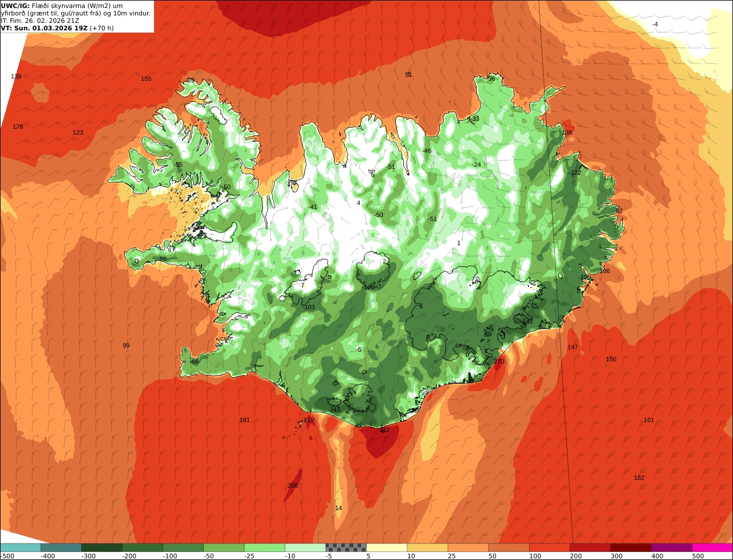Click the 33 value on the map
This screenshot has height=560, width=733.
[x=475, y=119]
